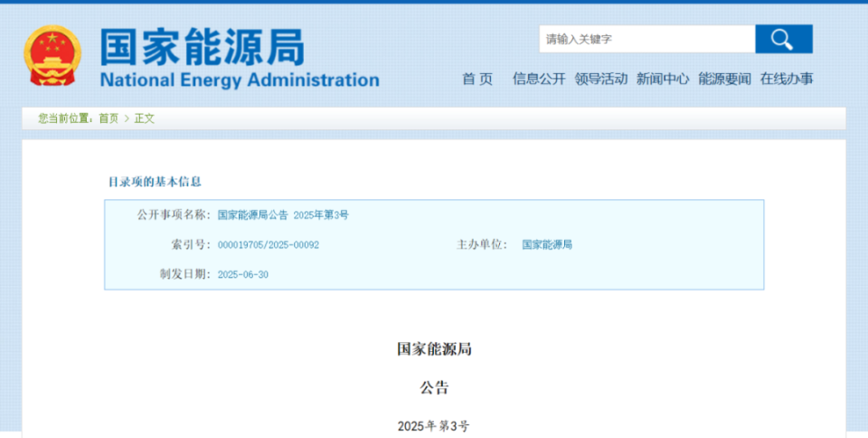868x438 pixels.
Task: Click the 公开事项名称 label
Action: (174, 215)
